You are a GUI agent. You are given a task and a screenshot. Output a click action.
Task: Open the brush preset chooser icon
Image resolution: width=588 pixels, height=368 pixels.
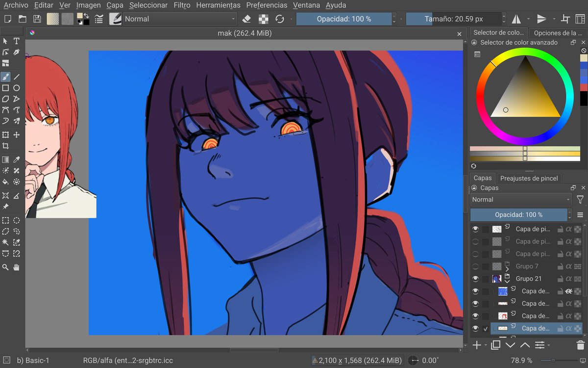click(x=116, y=19)
